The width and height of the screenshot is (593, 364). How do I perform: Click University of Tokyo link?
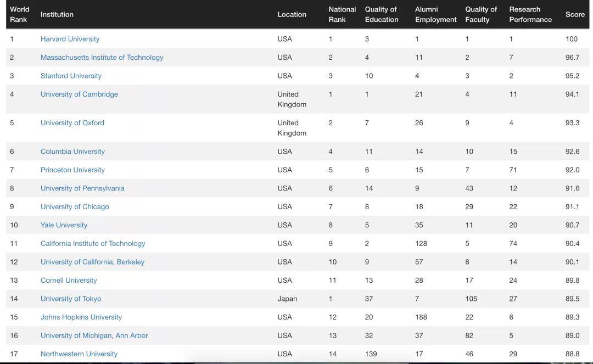[x=71, y=299]
